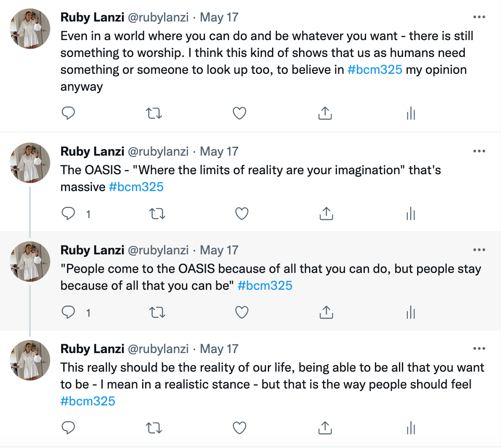Open the May 17 timestamp on last tweet
This screenshot has height=448, width=501.
219,349
